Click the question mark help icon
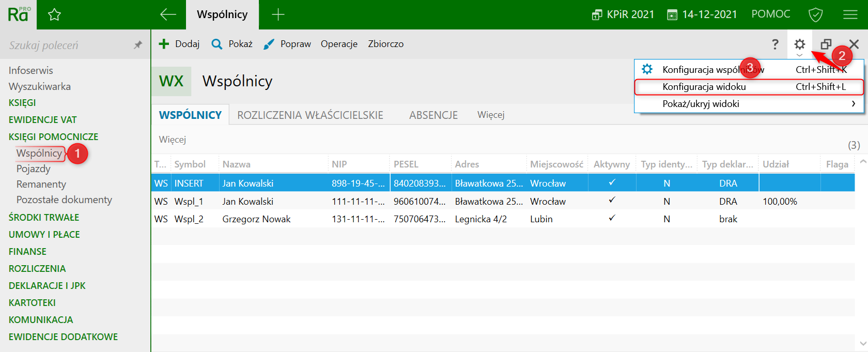Screen dimensions: 868x352 (775, 44)
